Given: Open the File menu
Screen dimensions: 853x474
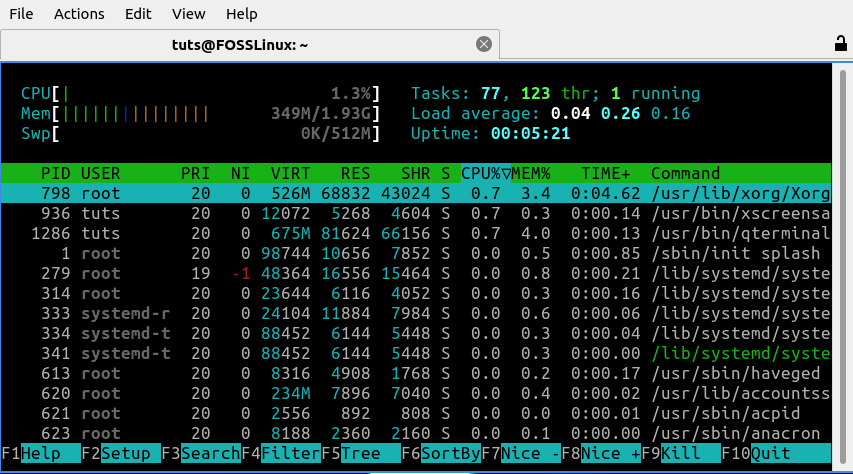Looking at the screenshot, I should tap(21, 14).
